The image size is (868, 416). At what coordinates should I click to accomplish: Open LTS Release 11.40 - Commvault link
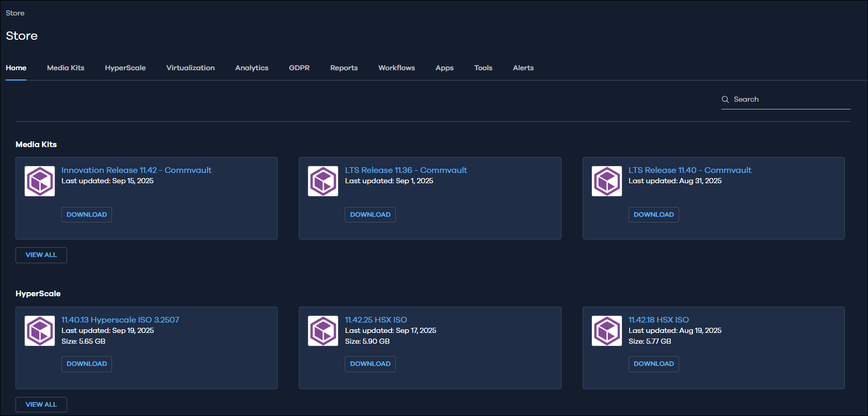(689, 170)
